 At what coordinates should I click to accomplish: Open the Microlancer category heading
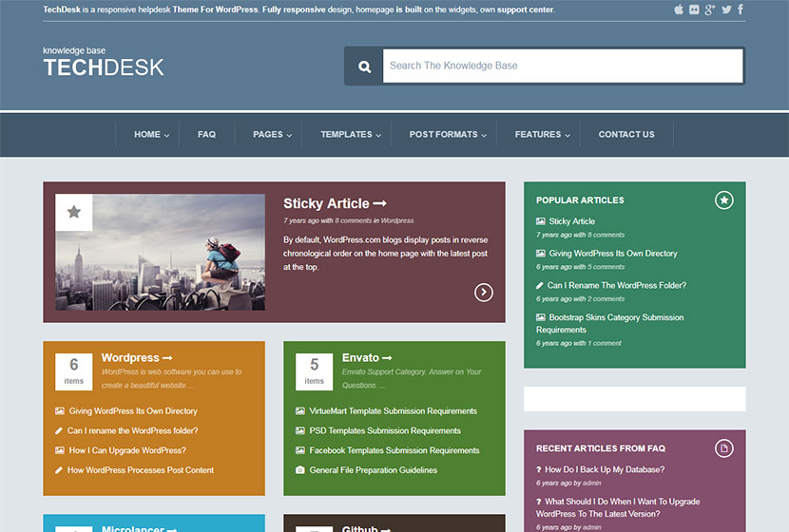pyautogui.click(x=133, y=528)
